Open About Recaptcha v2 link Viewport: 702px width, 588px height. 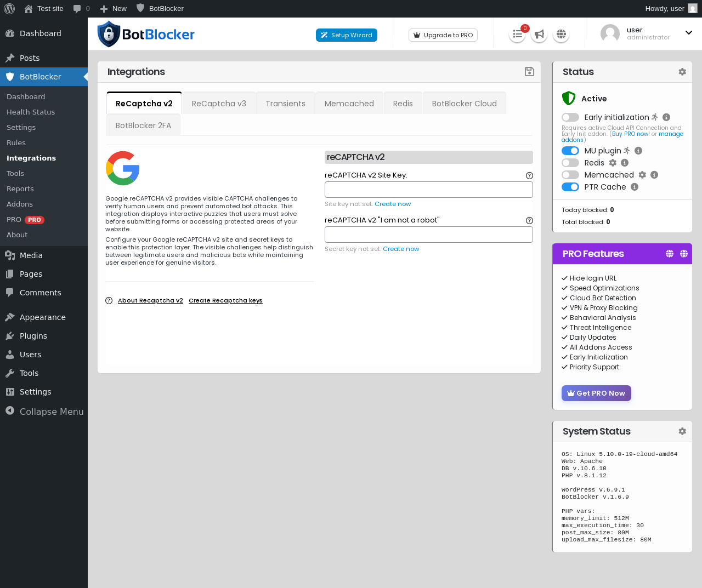(150, 300)
